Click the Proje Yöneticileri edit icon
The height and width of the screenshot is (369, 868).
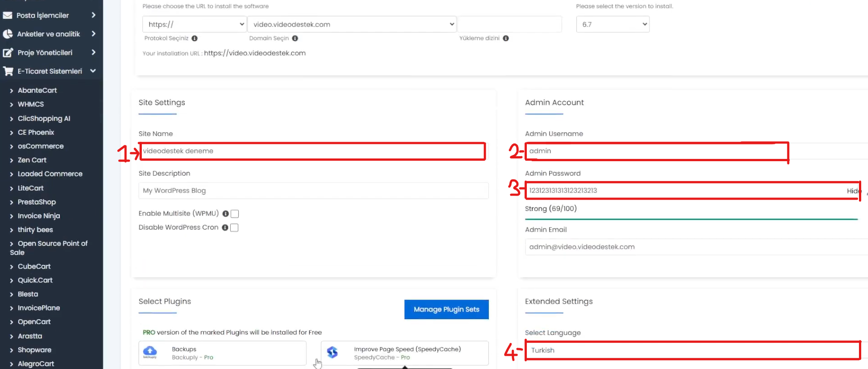pyautogui.click(x=7, y=53)
